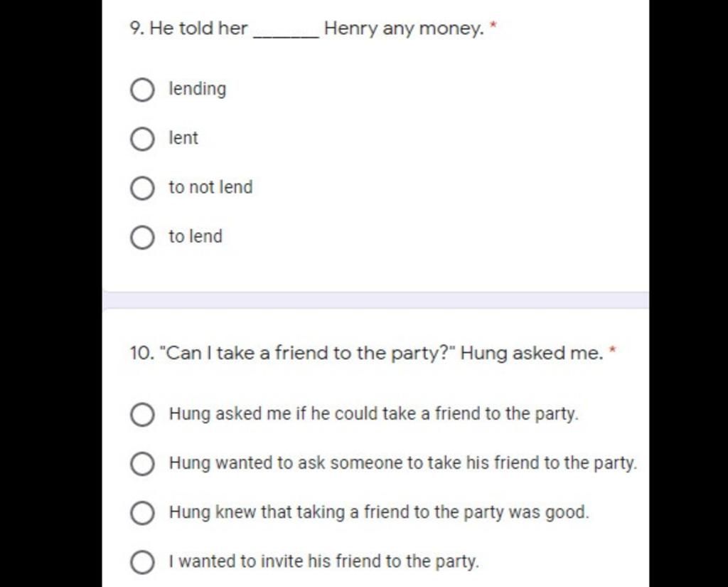Click the red required asterisk on question 9
The height and width of the screenshot is (587, 728).
coord(493,25)
